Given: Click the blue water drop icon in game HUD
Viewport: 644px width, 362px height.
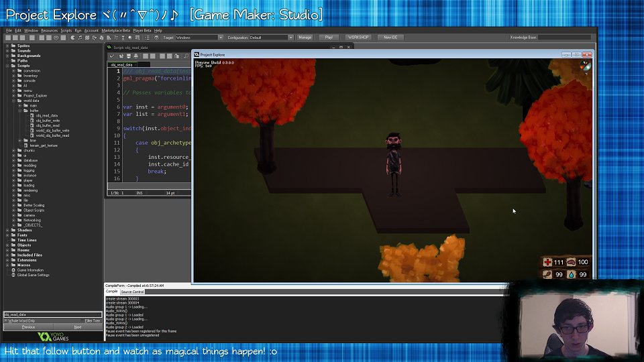Looking at the screenshot, I should [x=572, y=275].
